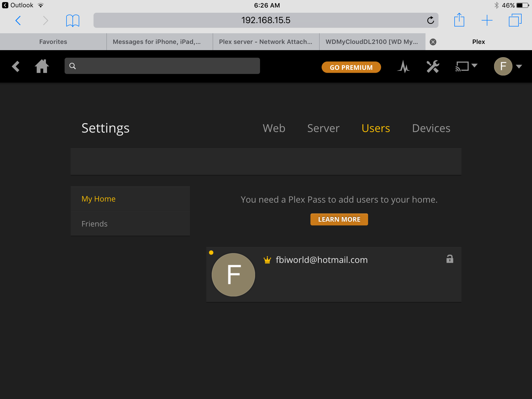Open the Safari tab overview icon
Image resolution: width=532 pixels, height=399 pixels.
(515, 20)
